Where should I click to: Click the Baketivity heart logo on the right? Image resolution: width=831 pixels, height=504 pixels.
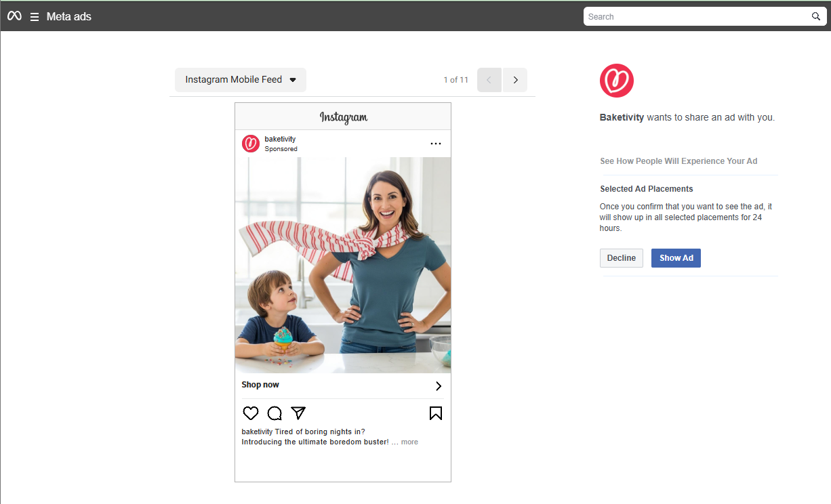point(617,81)
